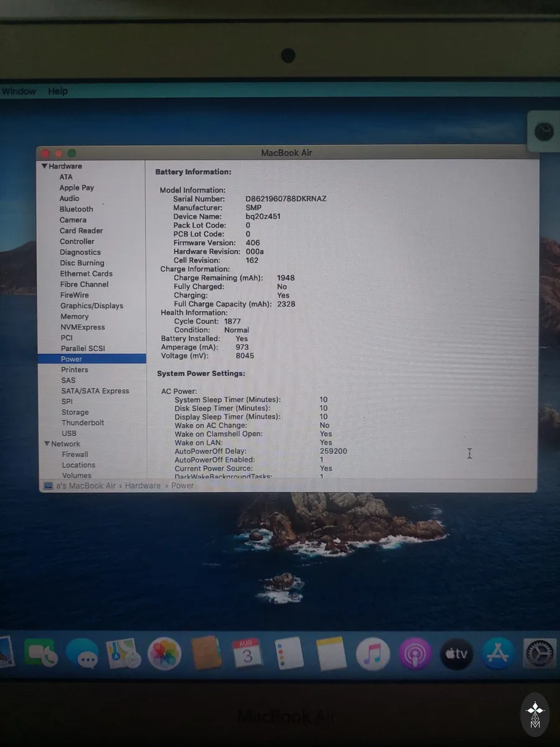Select Camera in the sidebar

tap(73, 220)
